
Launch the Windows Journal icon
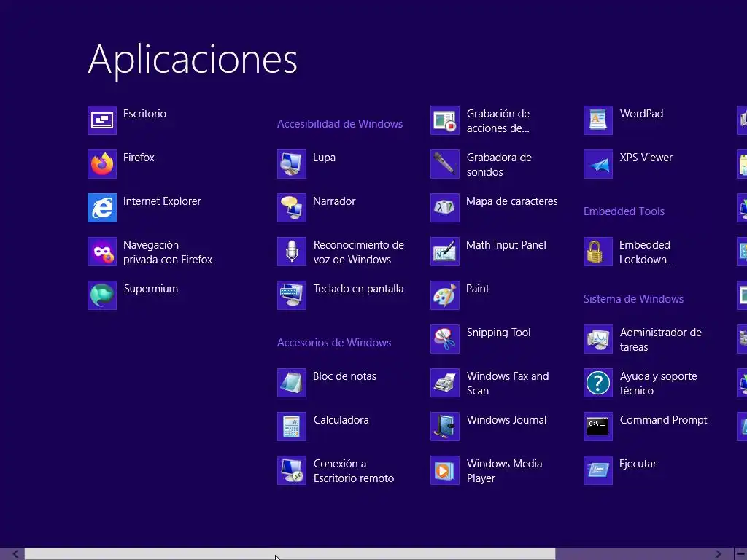[x=445, y=427]
